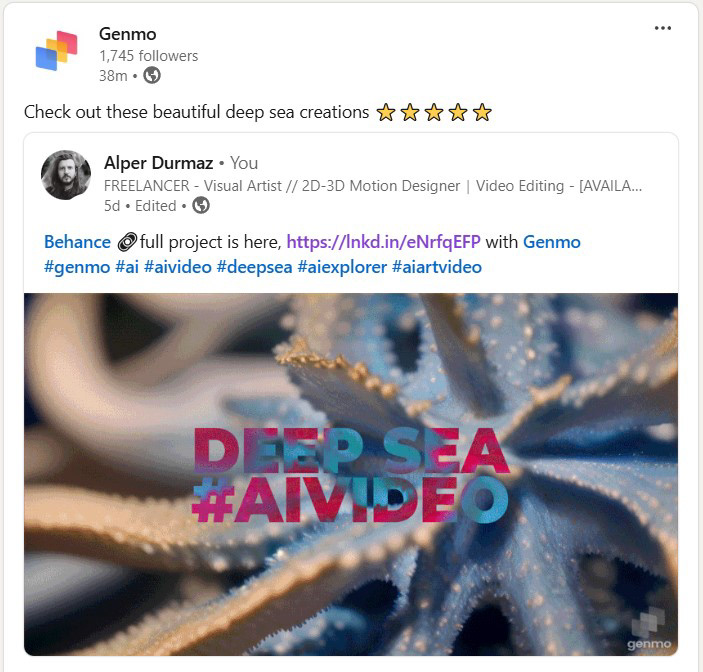Click the globe visibility icon beside 38m
Image resolution: width=703 pixels, height=672 pixels.
point(152,75)
